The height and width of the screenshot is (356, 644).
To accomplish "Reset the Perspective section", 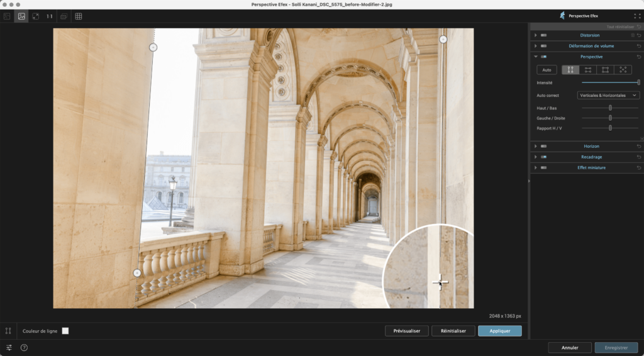I will (x=639, y=57).
